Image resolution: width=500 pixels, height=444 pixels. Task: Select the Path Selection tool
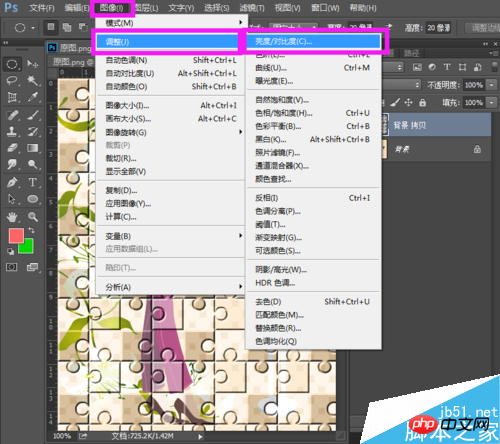(x=12, y=199)
